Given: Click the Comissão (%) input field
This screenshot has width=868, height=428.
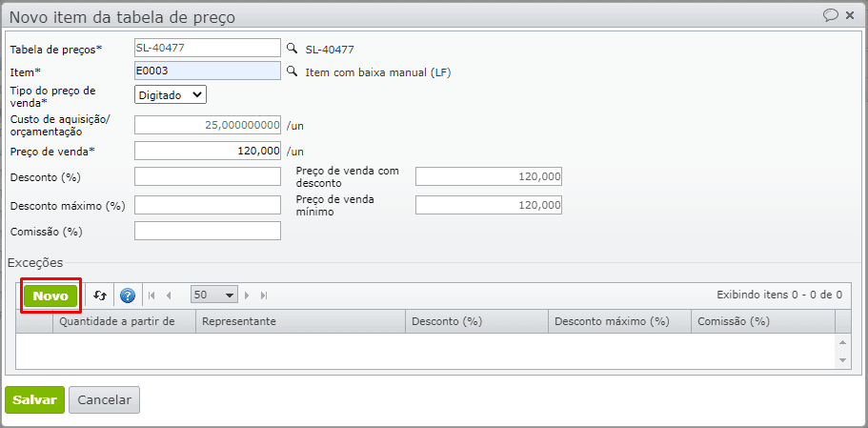Looking at the screenshot, I should (x=208, y=231).
